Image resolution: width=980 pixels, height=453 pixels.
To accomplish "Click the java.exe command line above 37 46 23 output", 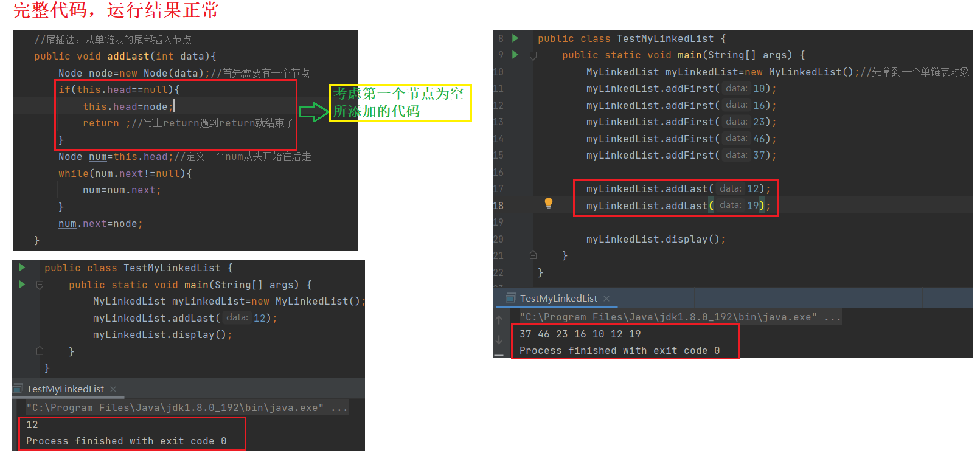I will pos(680,317).
